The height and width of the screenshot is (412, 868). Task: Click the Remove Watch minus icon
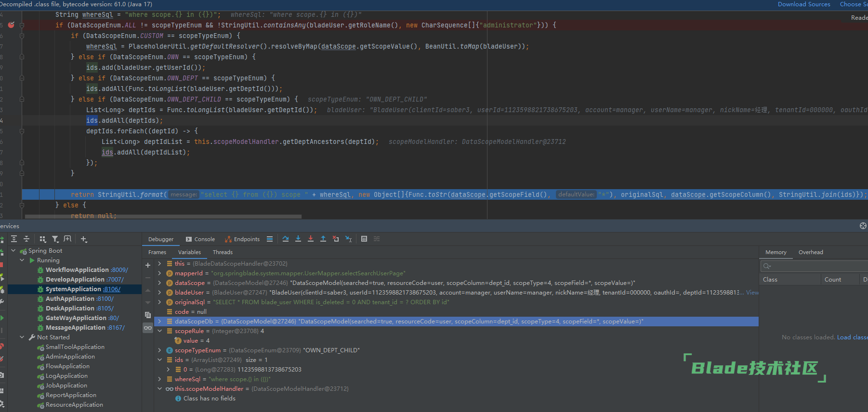click(148, 278)
